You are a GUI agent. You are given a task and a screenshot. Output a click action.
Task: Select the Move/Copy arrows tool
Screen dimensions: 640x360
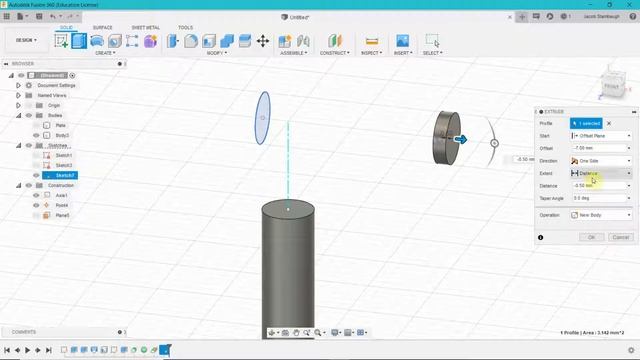point(263,41)
